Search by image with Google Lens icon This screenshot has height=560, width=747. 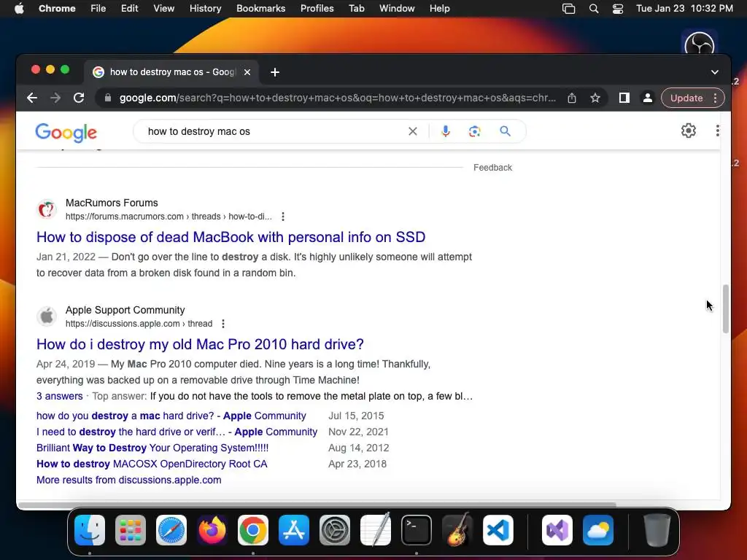pos(474,131)
